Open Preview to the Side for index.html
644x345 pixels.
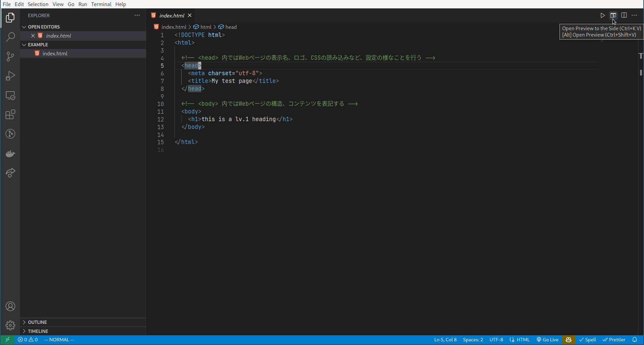pyautogui.click(x=613, y=15)
